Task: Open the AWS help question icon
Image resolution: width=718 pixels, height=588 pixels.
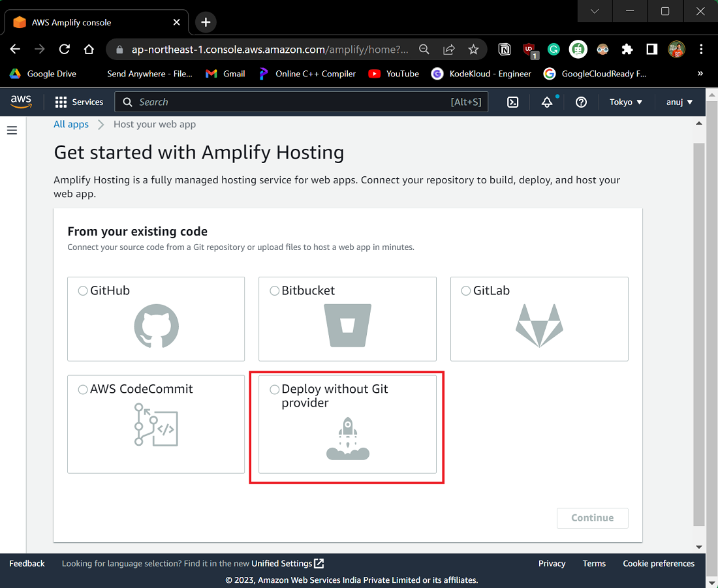Action: (581, 102)
